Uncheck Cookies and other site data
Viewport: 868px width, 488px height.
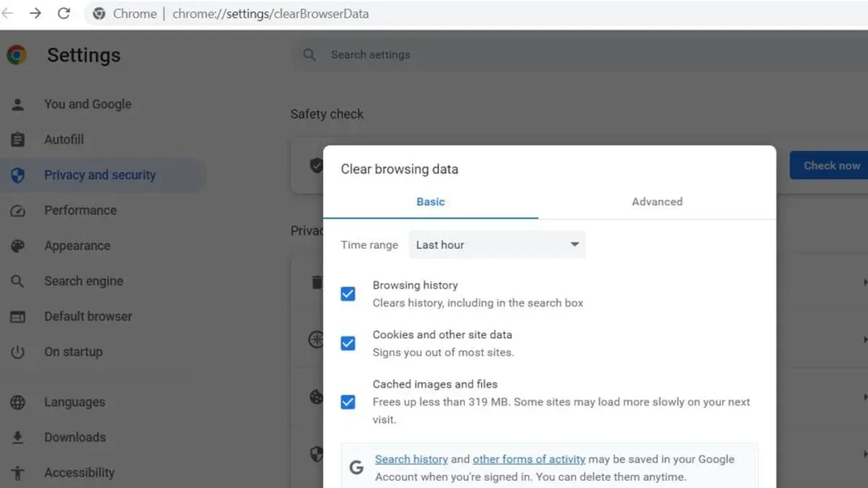pos(348,343)
